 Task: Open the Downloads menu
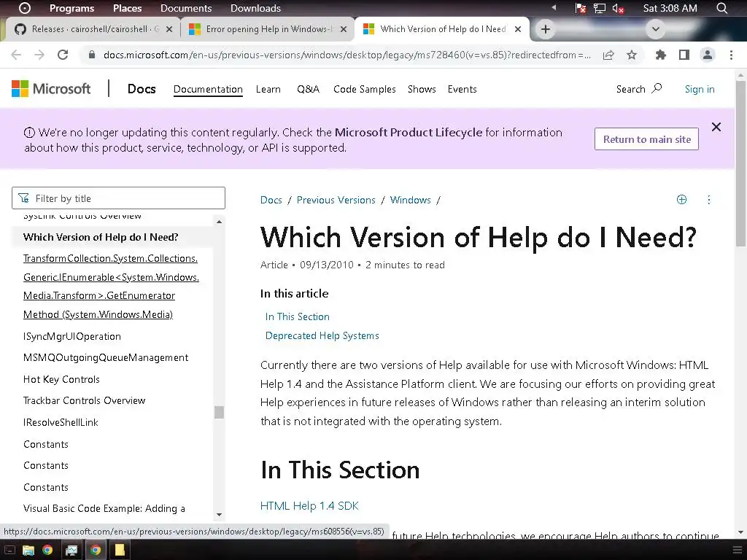click(x=255, y=8)
